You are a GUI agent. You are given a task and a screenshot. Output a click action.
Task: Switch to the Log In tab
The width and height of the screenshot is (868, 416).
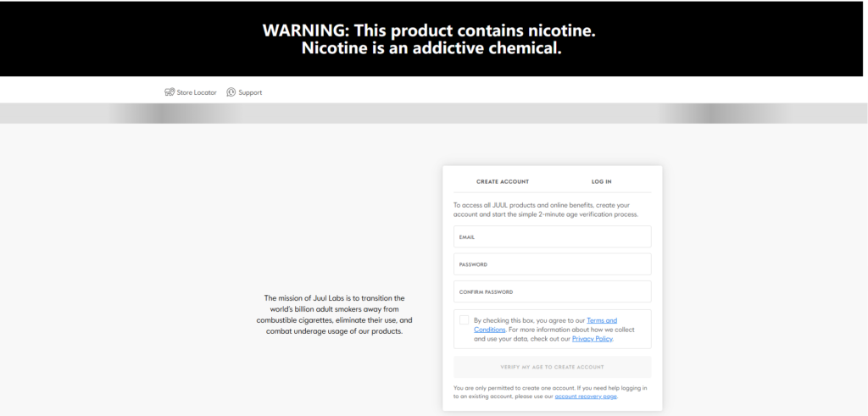[x=601, y=181]
